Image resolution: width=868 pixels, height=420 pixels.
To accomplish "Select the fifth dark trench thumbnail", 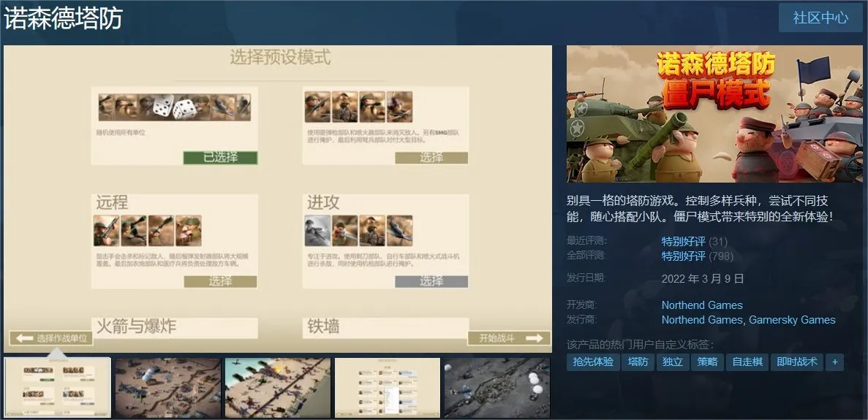I will (497, 388).
